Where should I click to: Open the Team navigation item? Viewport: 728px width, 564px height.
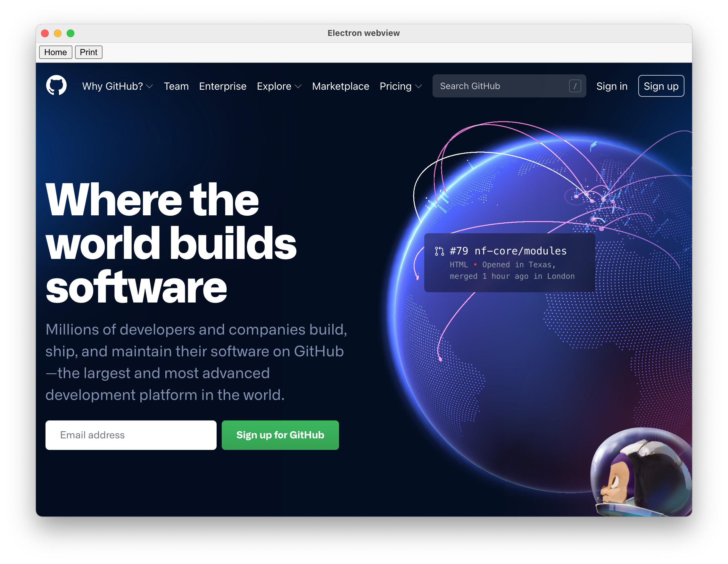(x=177, y=86)
